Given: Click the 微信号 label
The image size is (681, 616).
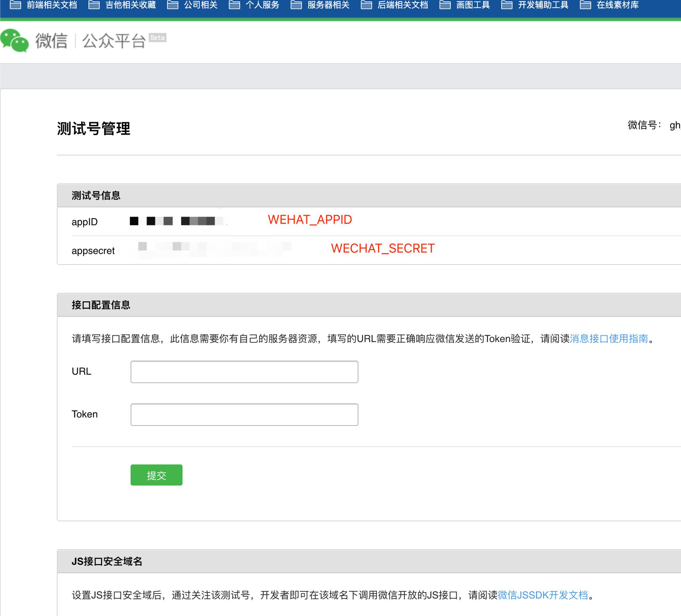Looking at the screenshot, I should [644, 125].
